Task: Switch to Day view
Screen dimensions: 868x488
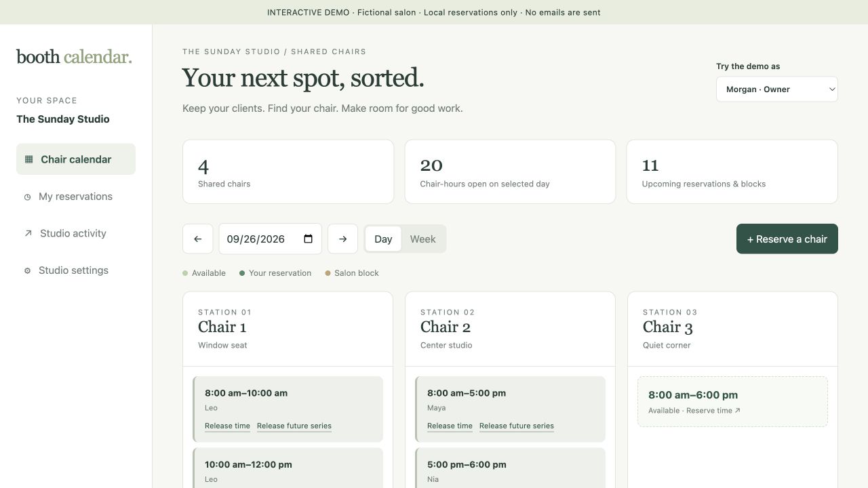Action: [383, 239]
